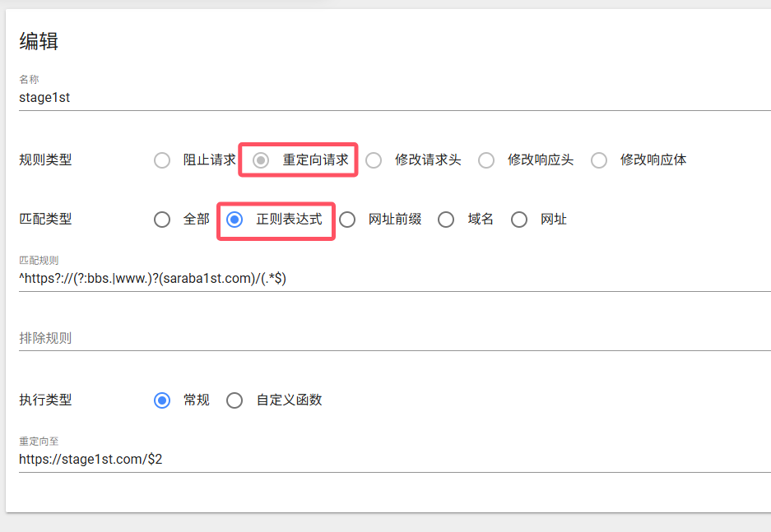Choose 修改响应体 rule type
This screenshot has height=532, width=771.
click(x=599, y=160)
